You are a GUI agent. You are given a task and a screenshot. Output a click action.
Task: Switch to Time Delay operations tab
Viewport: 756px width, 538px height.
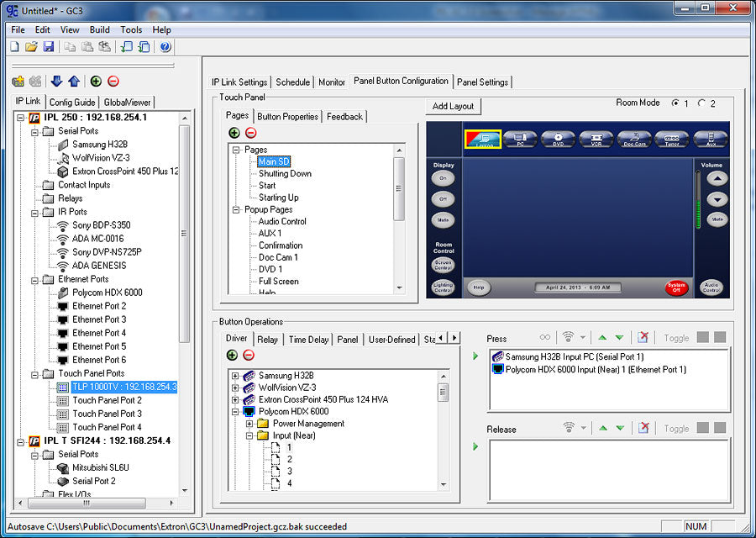tap(308, 340)
